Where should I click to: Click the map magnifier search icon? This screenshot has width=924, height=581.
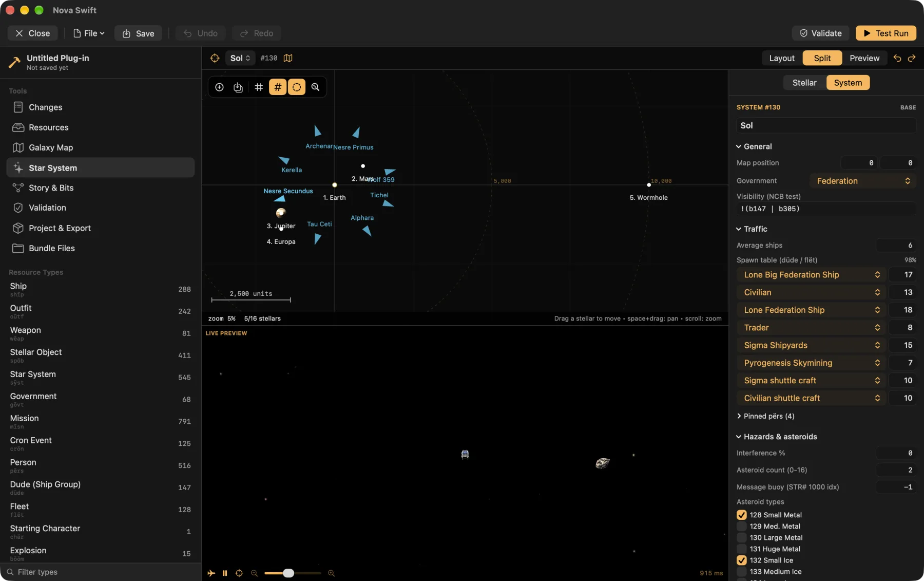pyautogui.click(x=316, y=87)
